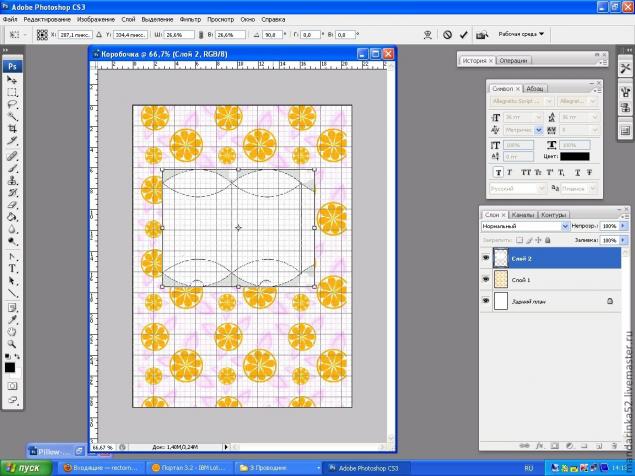The width and height of the screenshot is (635, 476).
Task: Select the Healing Brush tool
Action: (x=12, y=156)
